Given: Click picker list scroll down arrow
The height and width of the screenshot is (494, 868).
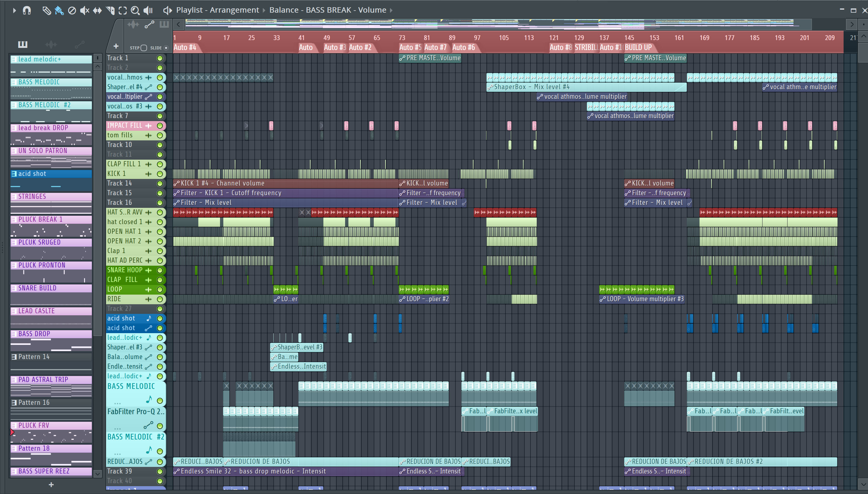Looking at the screenshot, I should coord(97,474).
